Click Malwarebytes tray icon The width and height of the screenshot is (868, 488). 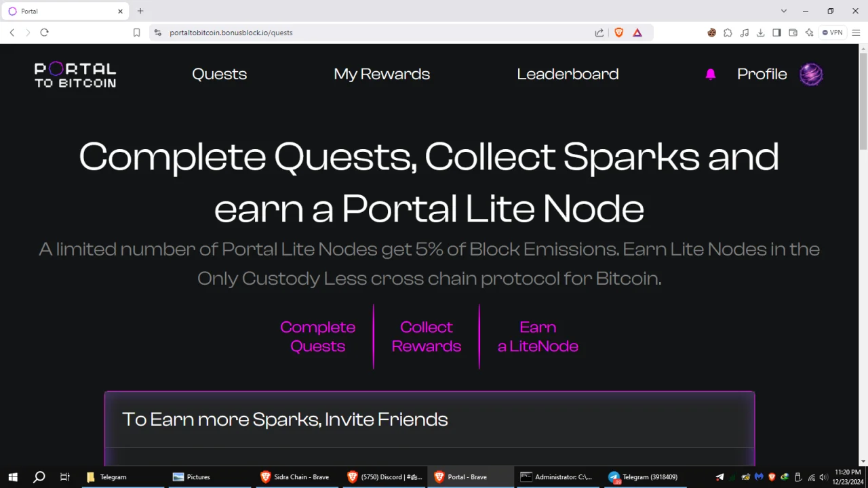(x=759, y=477)
